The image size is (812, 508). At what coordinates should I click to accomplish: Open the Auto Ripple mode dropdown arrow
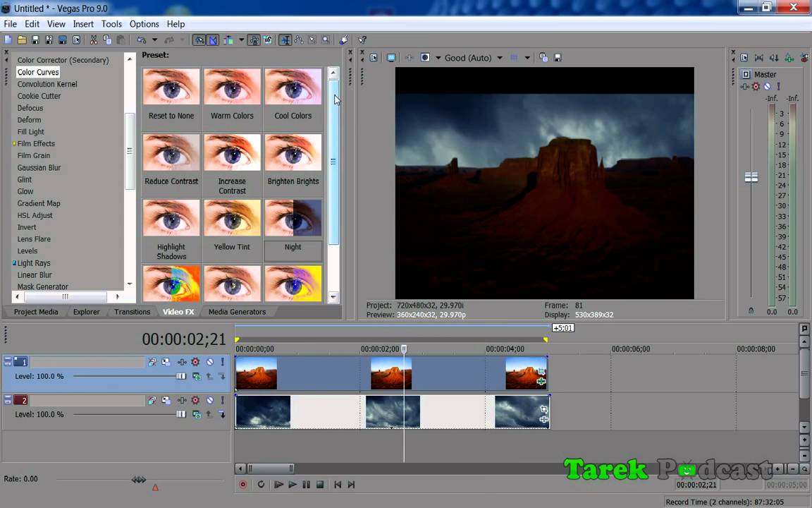[241, 40]
